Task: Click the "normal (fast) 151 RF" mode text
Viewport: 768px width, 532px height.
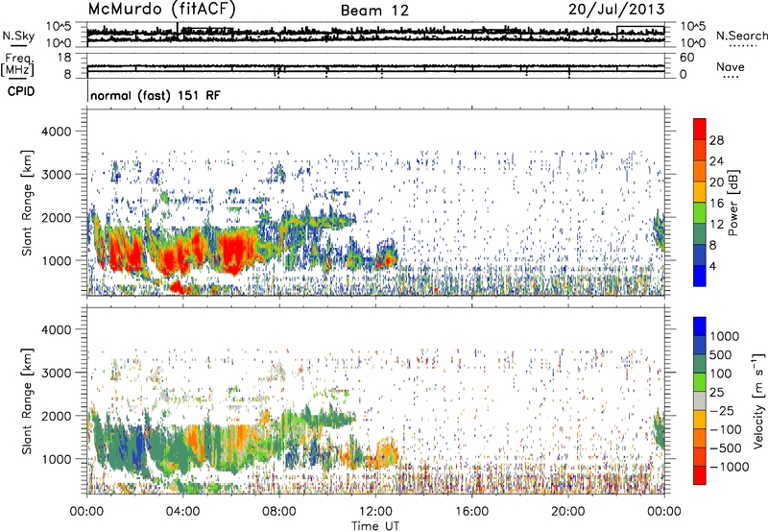Action: coord(156,95)
